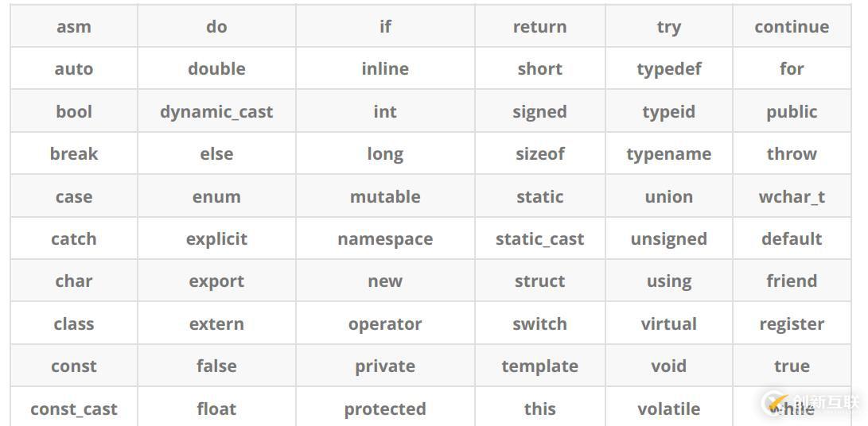Screen dimensions: 868x426
Task: Click the 'dynamic_cast' table cell
Action: (216, 112)
